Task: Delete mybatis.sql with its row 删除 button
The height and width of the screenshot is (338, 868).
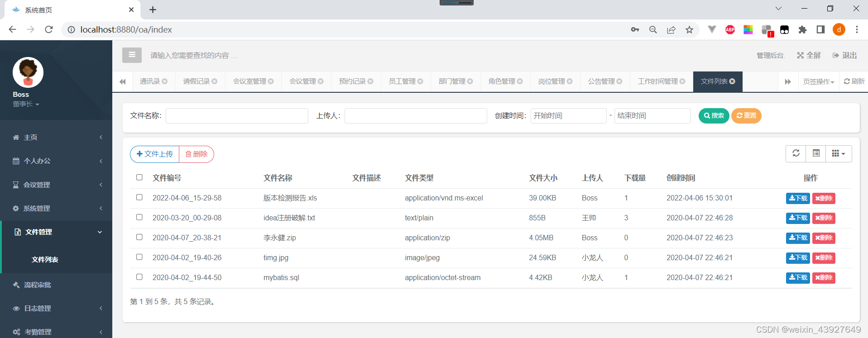Action: 824,278
